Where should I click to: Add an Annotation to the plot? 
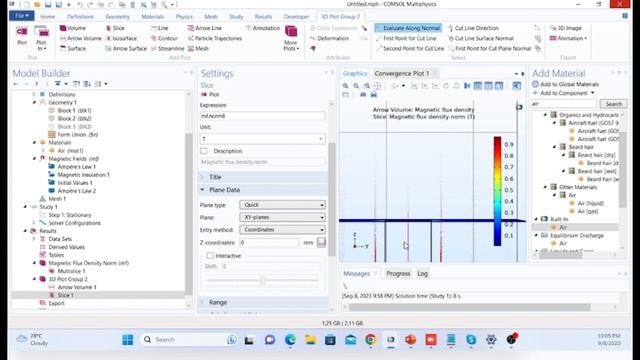point(263,28)
